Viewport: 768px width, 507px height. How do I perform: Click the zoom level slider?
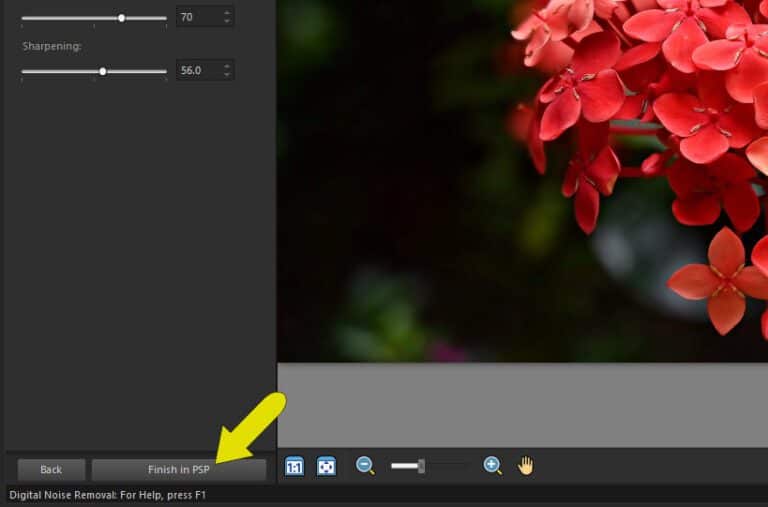pyautogui.click(x=429, y=466)
